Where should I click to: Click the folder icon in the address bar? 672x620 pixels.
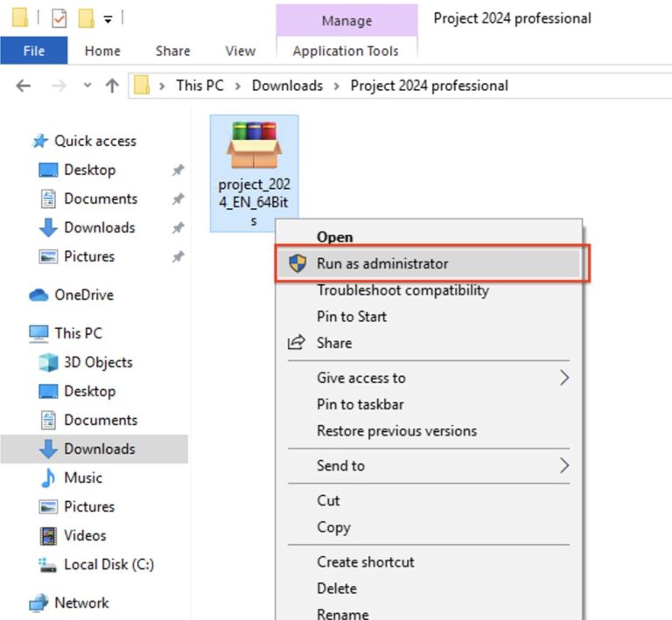click(x=142, y=85)
